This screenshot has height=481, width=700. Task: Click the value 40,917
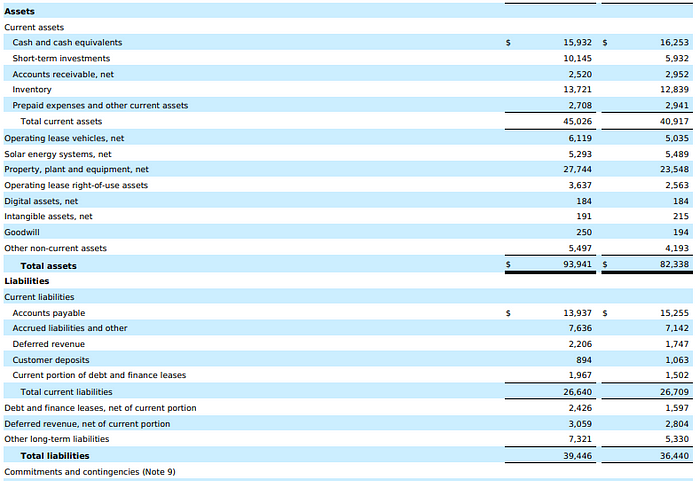[674, 121]
